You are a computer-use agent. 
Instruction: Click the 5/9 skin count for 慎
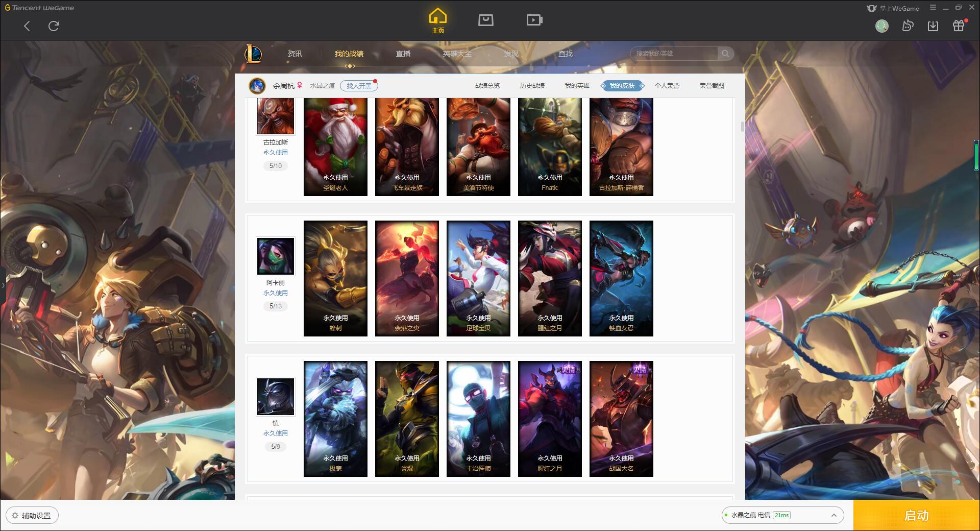click(276, 447)
